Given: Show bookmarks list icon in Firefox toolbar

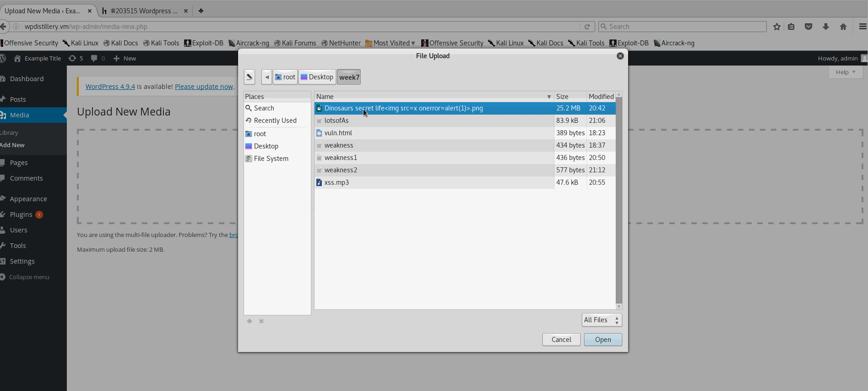Looking at the screenshot, I should (x=791, y=27).
